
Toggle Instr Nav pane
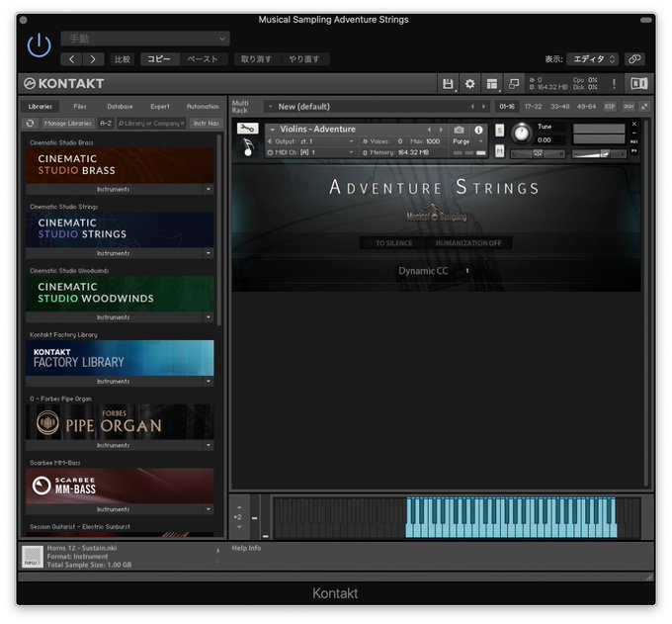(x=207, y=124)
